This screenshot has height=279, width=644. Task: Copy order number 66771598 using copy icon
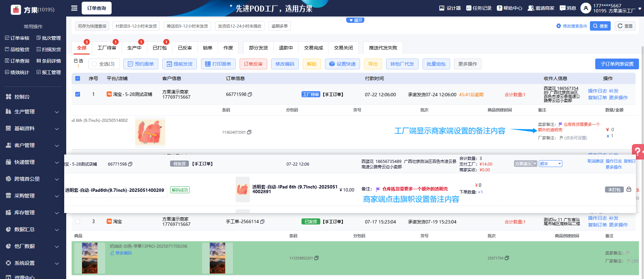250,95
